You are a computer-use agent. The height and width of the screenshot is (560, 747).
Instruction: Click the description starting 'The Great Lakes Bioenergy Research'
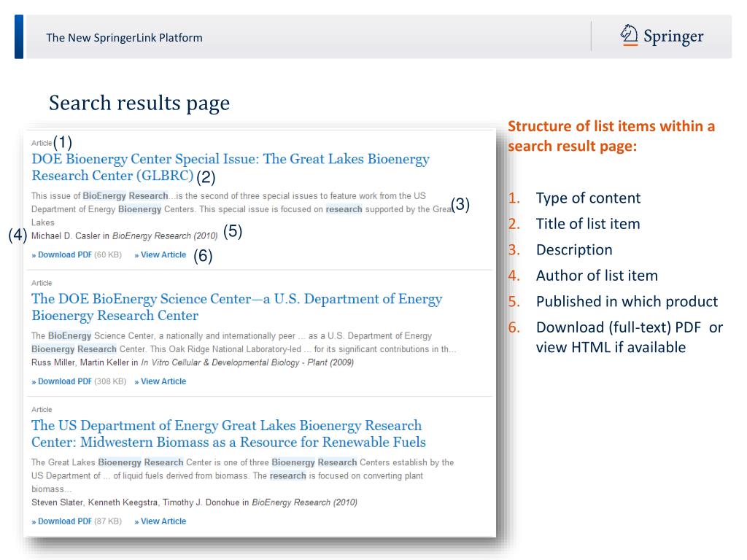point(242,475)
